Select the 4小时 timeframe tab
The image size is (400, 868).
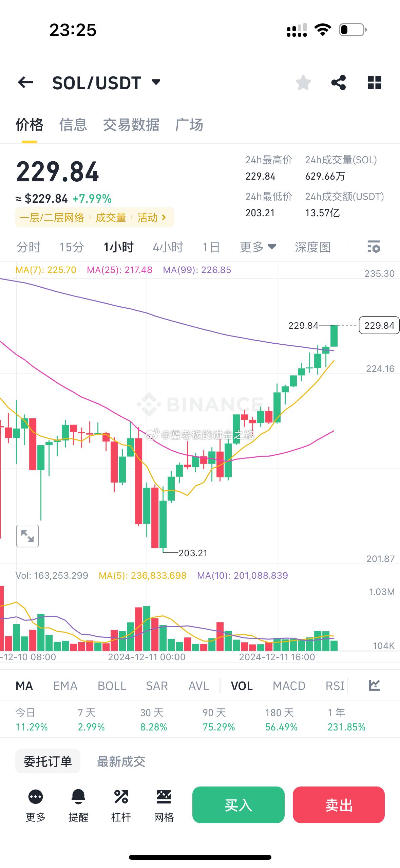pos(168,247)
